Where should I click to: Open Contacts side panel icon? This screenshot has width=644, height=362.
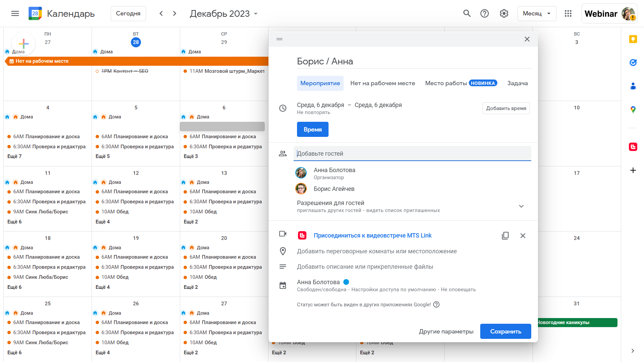point(633,86)
